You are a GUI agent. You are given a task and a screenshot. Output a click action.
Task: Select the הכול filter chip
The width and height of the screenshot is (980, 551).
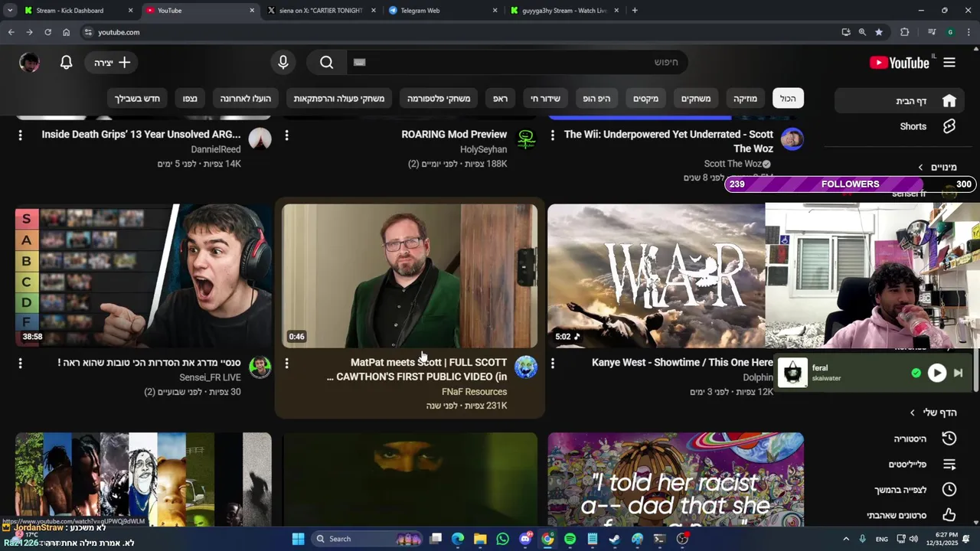coord(788,99)
